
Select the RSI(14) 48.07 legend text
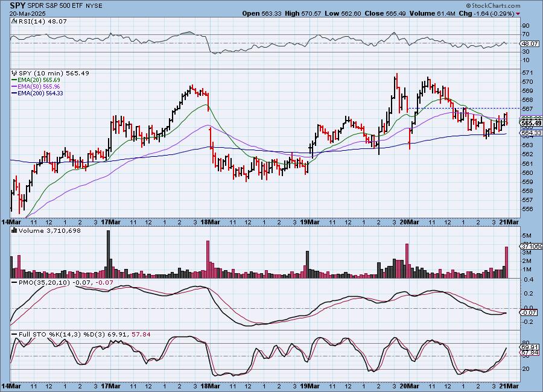pyautogui.click(x=43, y=21)
